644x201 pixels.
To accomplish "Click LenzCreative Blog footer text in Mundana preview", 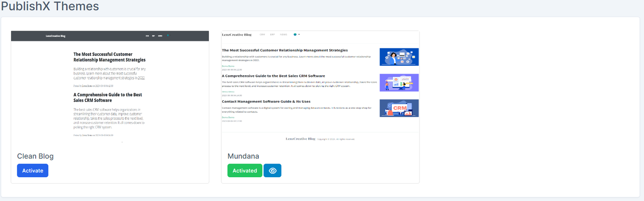I will click(300, 139).
